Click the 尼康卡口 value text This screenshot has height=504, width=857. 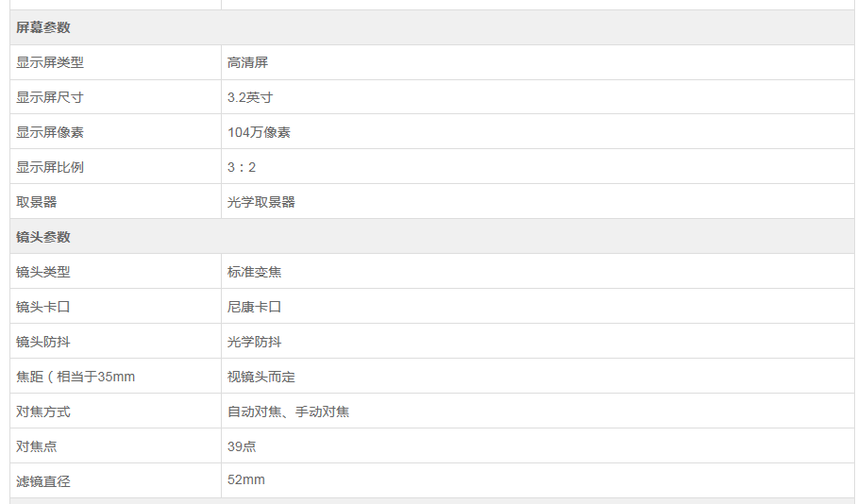tap(254, 307)
